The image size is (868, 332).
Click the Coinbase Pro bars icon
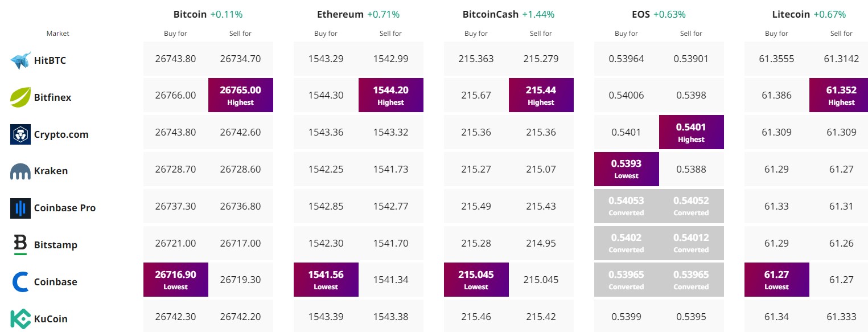pos(20,208)
